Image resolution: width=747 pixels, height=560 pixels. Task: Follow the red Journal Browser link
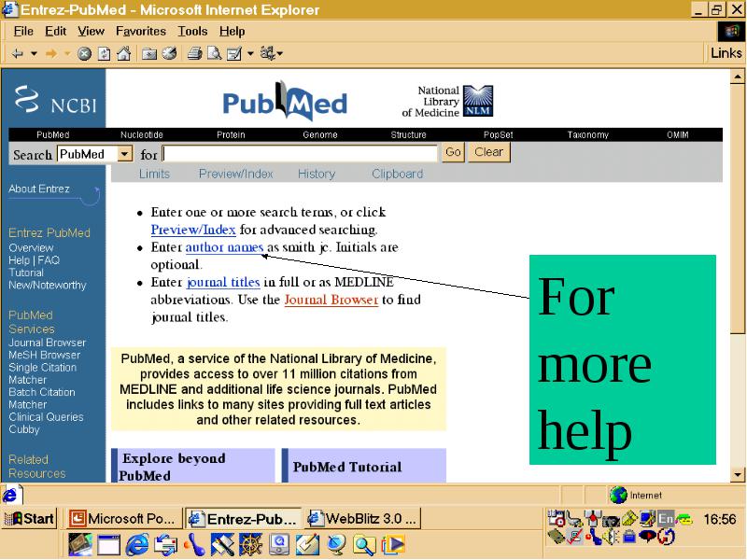coord(331,300)
